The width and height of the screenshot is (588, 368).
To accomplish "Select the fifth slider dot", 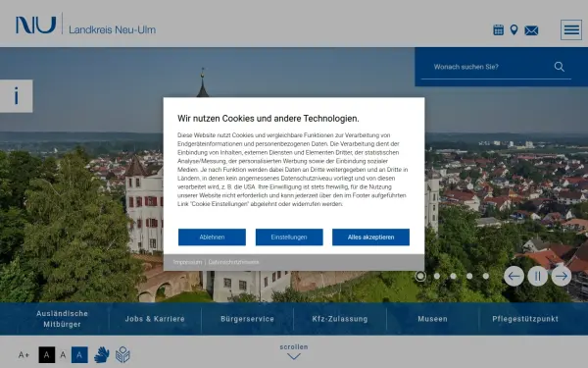I will pyautogui.click(x=486, y=276).
